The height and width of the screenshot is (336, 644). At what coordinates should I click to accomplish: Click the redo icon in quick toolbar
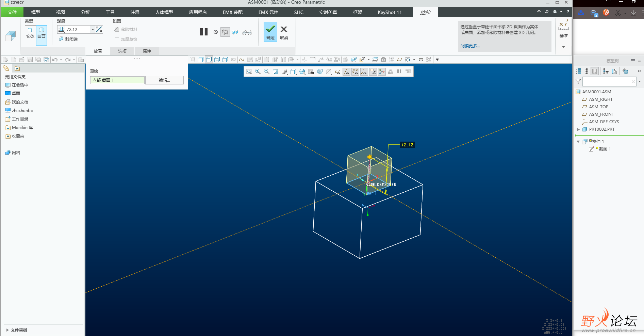point(68,60)
